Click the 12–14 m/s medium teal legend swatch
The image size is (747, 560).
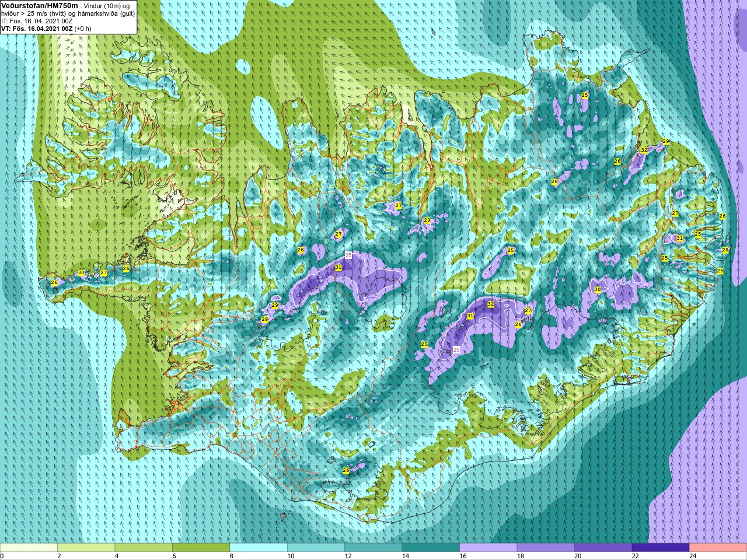[373, 548]
